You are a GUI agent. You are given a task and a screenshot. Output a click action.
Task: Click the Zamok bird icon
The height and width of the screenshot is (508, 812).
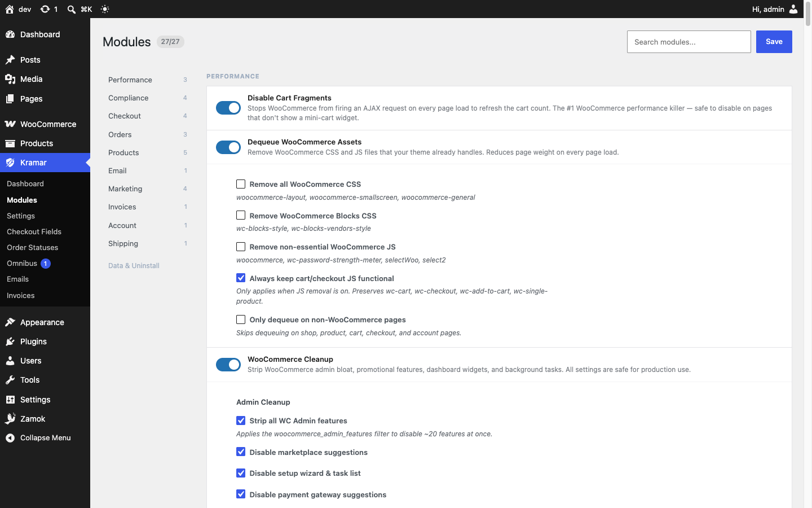click(x=10, y=419)
